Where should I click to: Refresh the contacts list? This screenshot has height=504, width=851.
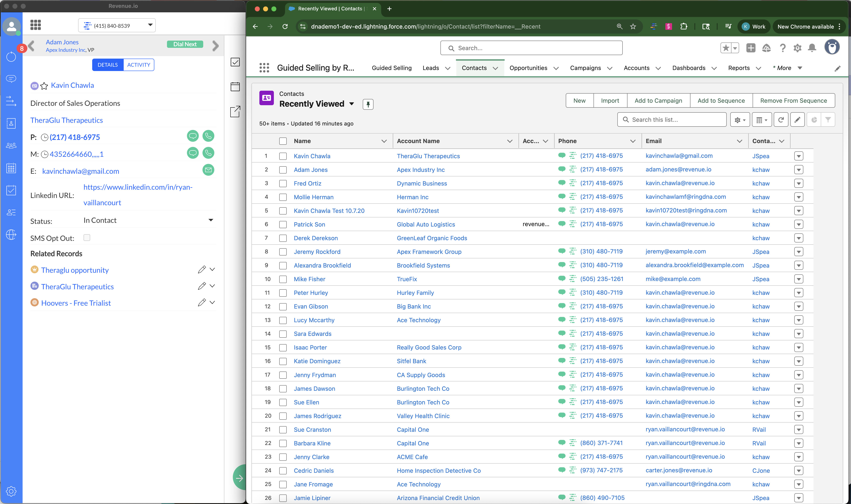[x=781, y=120]
